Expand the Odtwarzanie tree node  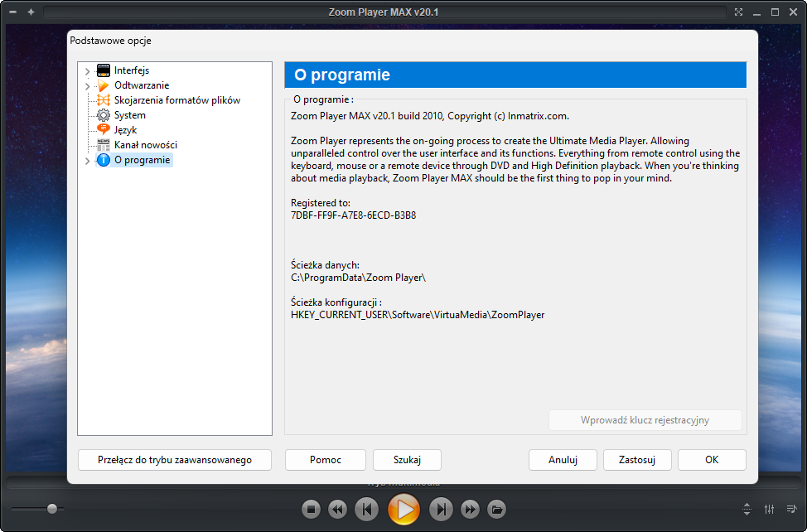(x=87, y=86)
